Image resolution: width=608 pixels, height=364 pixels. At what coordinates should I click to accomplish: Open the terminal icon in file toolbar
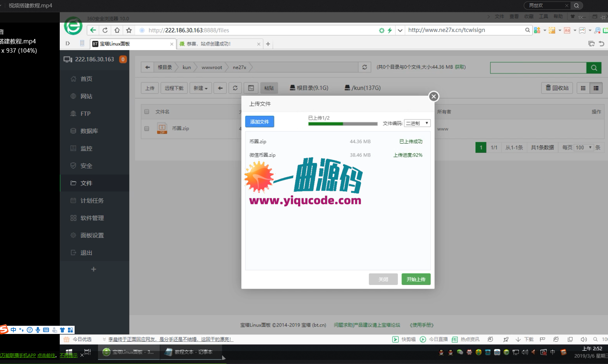[251, 88]
